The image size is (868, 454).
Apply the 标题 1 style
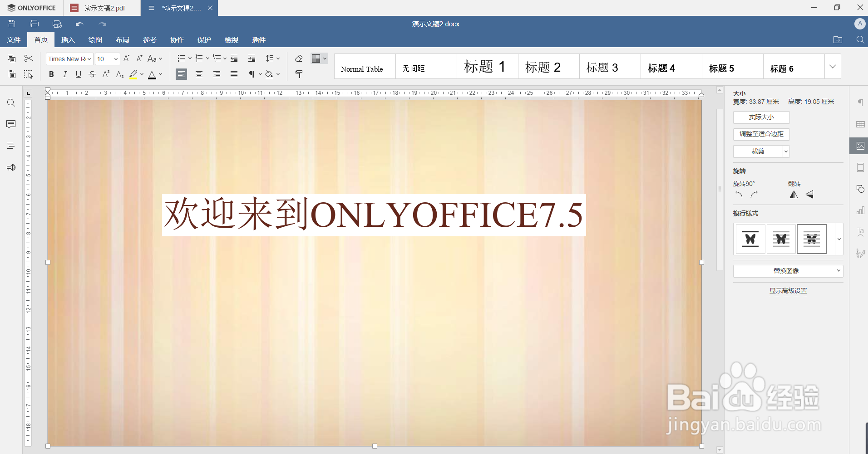[x=487, y=67]
